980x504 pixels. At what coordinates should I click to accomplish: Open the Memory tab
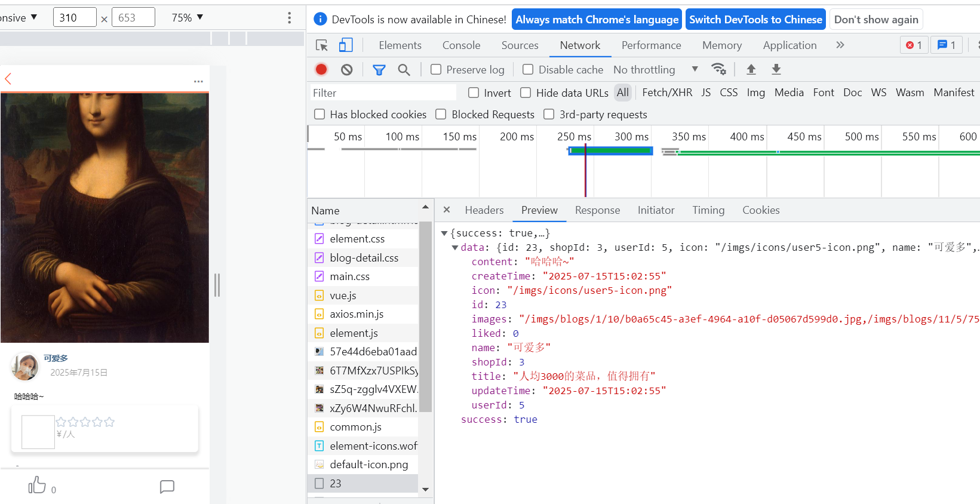tap(722, 45)
